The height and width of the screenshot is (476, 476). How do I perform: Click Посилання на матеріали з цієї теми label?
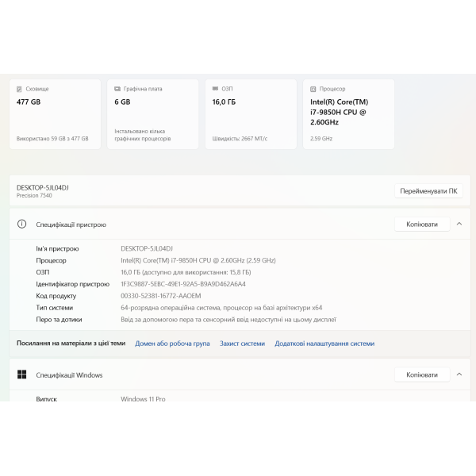point(71,344)
